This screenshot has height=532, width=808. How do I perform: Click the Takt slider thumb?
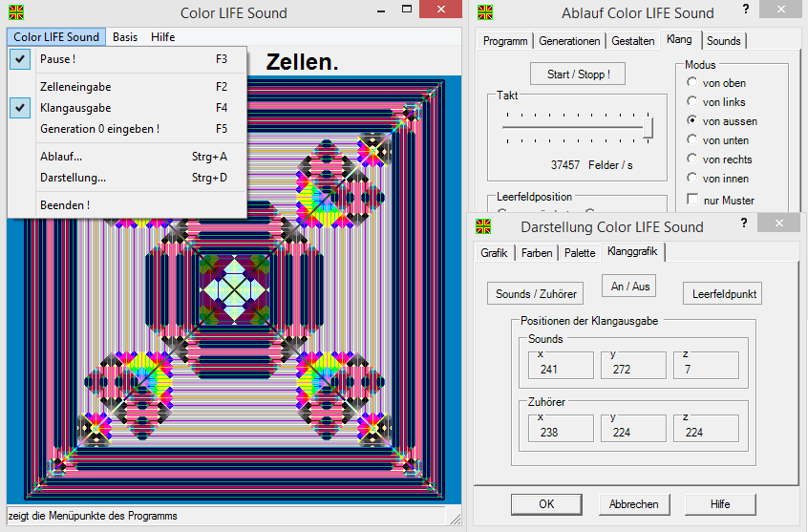pyautogui.click(x=649, y=127)
